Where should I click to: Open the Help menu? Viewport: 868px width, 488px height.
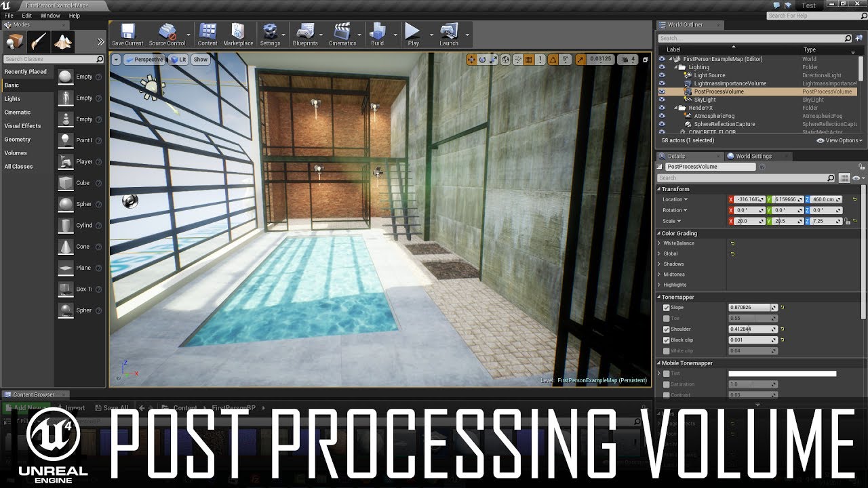tap(75, 16)
